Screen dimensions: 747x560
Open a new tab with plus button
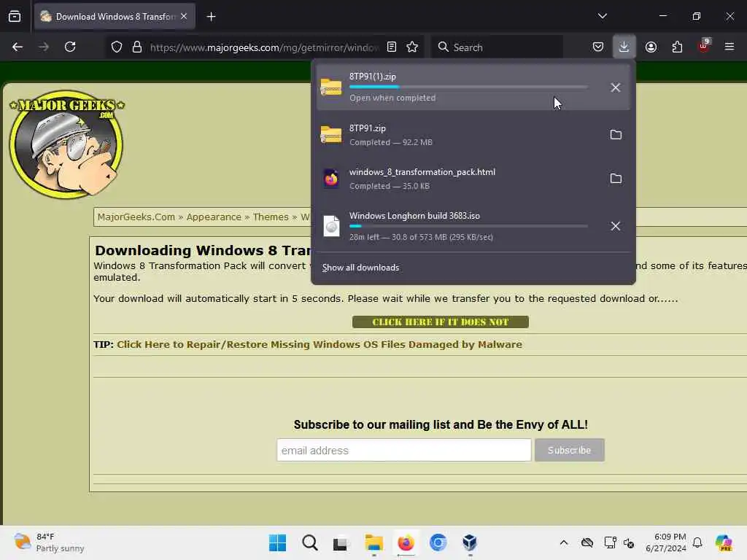211,17
